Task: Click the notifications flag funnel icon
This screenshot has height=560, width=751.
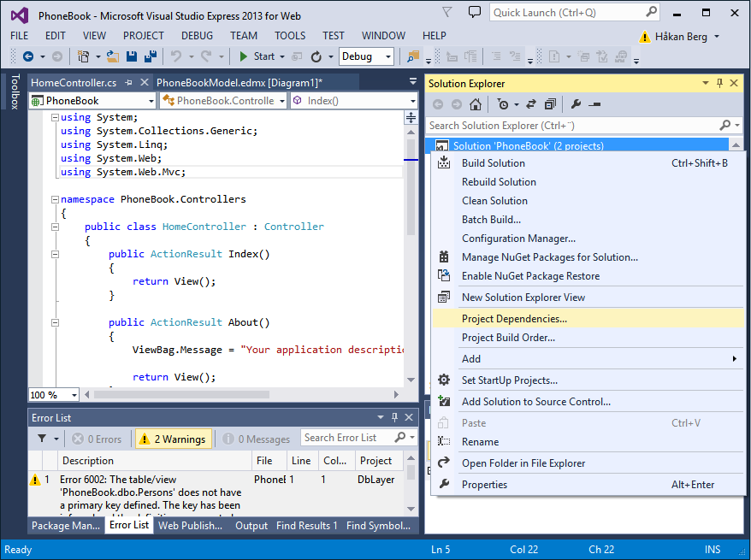Action: coord(446,12)
